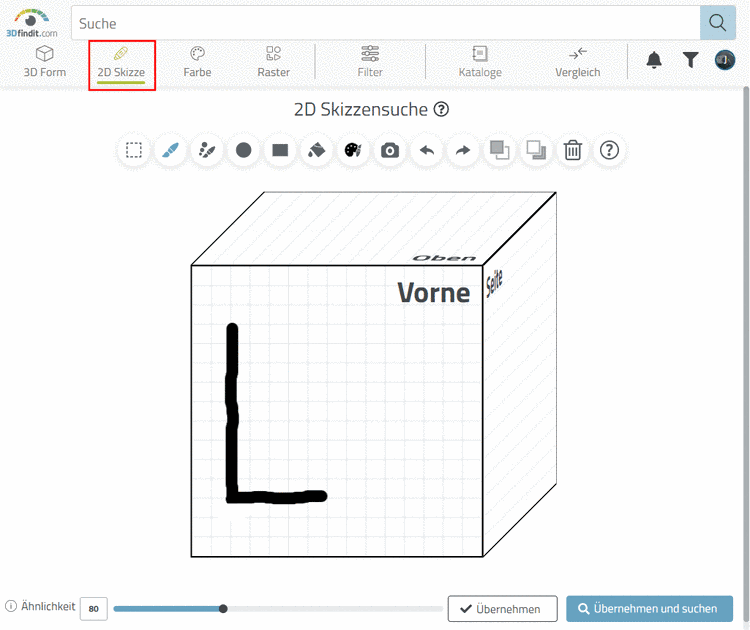This screenshot has width=750, height=630.
Task: Delete the sketch with trash icon
Action: [x=573, y=150]
